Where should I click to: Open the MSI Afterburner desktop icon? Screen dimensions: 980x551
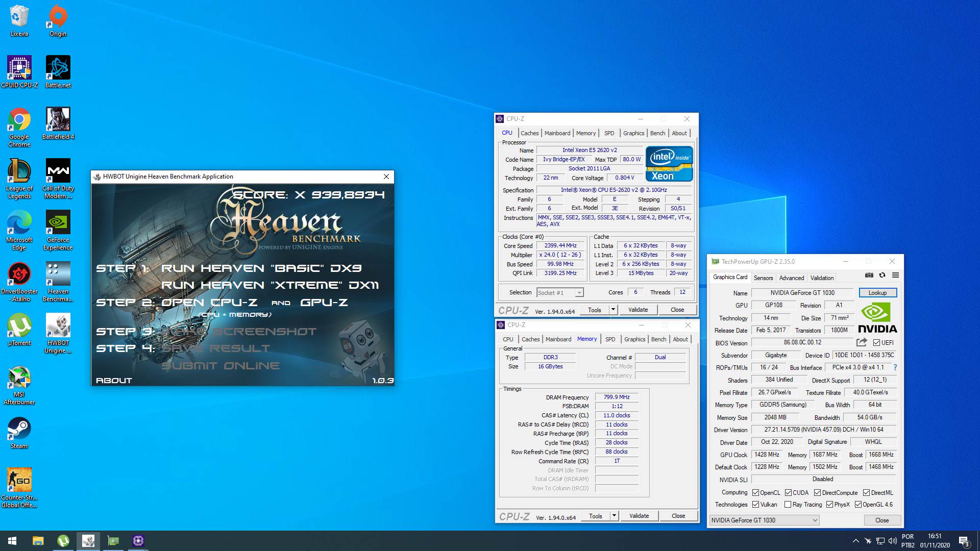pyautogui.click(x=19, y=385)
